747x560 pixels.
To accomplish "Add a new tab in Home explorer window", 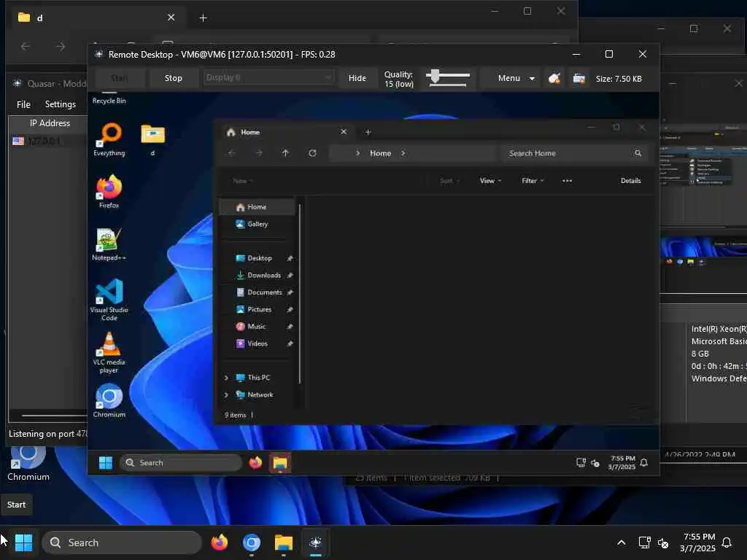I will tap(368, 132).
